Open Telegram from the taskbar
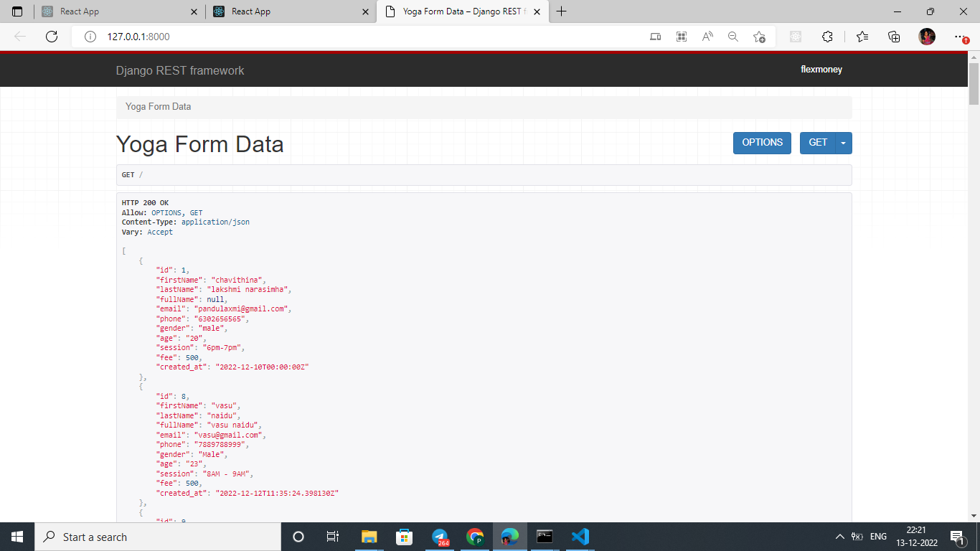Image resolution: width=980 pixels, height=551 pixels. point(439,536)
